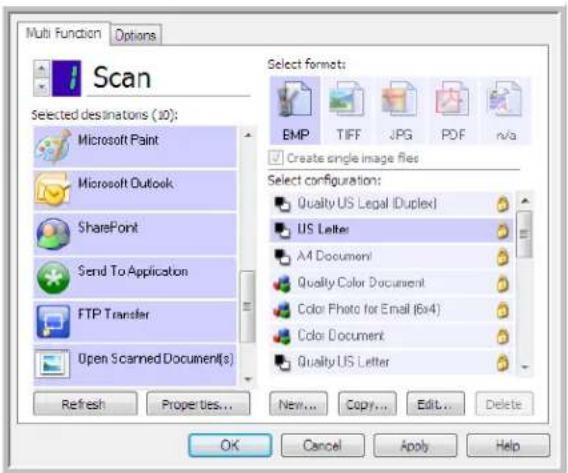Click the destinations list scroll down arrow
568x473 pixels.
248,379
